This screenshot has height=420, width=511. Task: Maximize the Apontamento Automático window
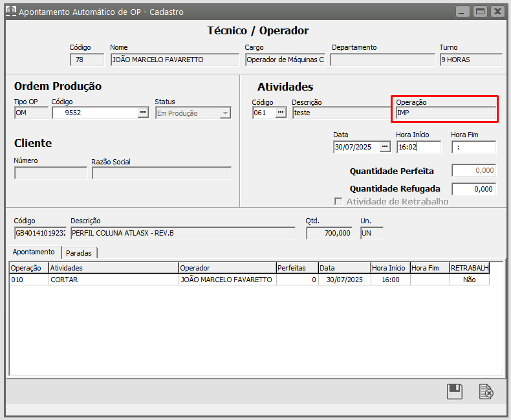(480, 11)
